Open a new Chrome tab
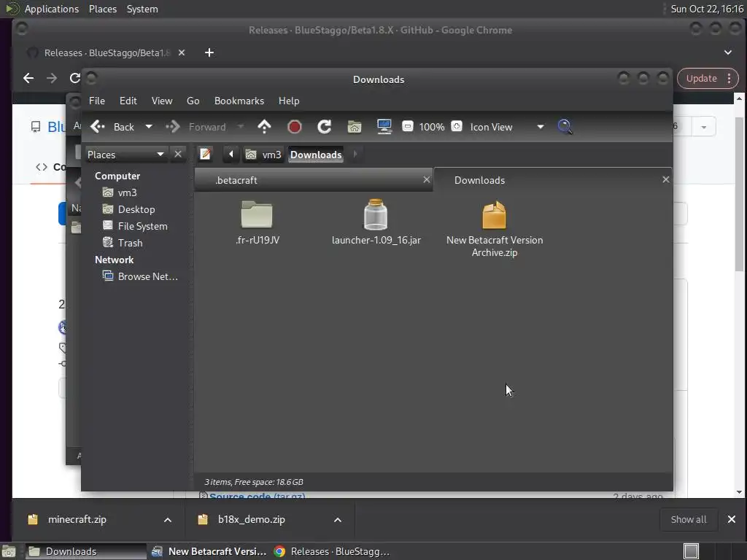747x560 pixels. click(x=209, y=52)
